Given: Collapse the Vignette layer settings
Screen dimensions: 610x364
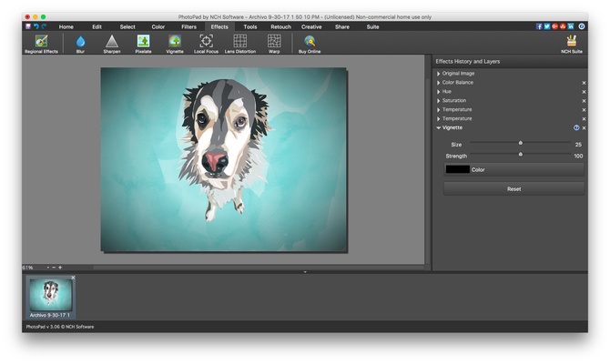Looking at the screenshot, I should pos(439,127).
